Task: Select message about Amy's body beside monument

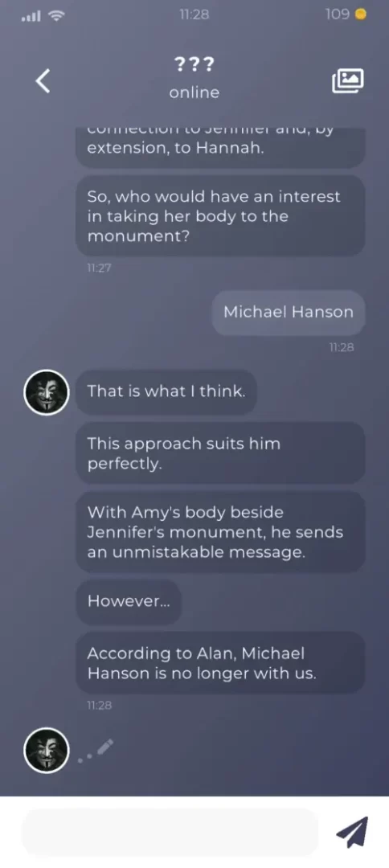Action: click(220, 532)
